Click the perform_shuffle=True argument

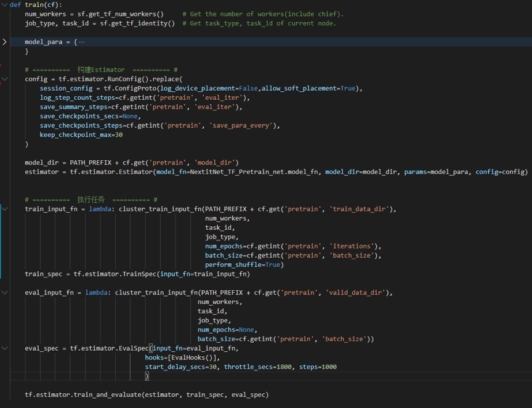[243, 264]
